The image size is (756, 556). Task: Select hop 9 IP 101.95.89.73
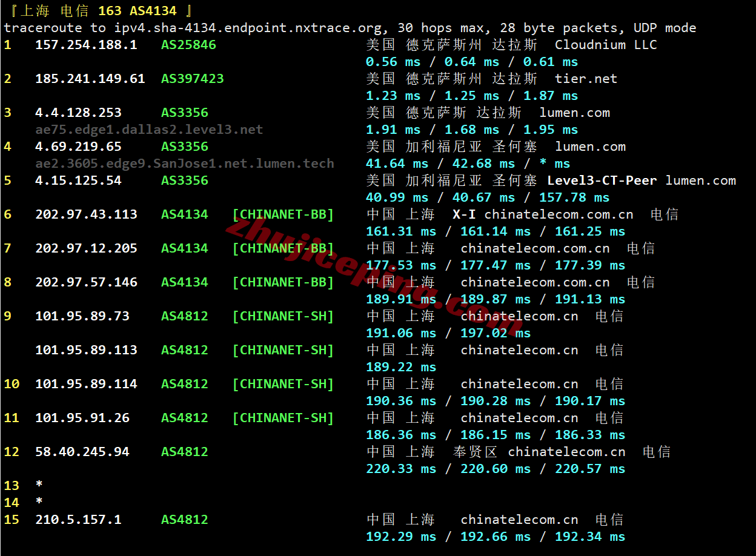(82, 316)
